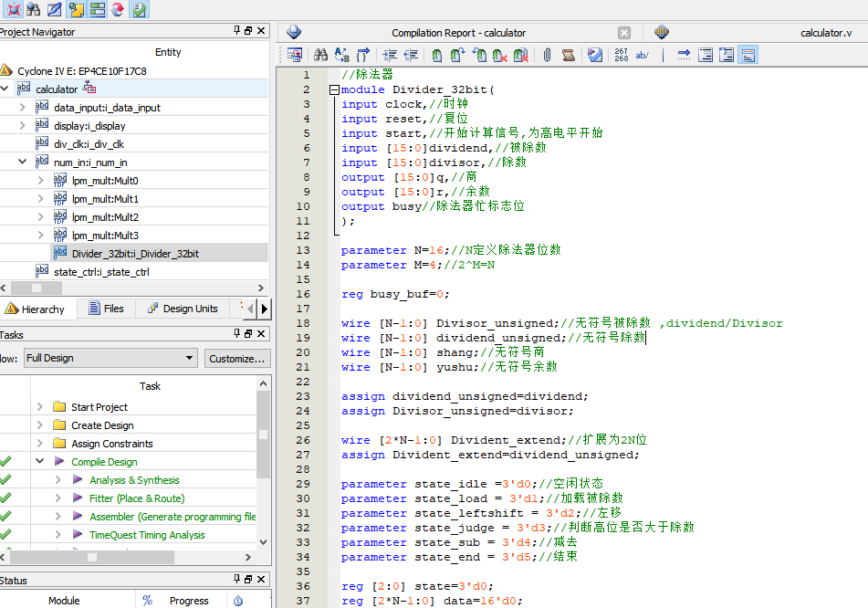Expand the lpm_mult:Mult2 node
Viewport: 868px width, 608px height.
(40, 217)
